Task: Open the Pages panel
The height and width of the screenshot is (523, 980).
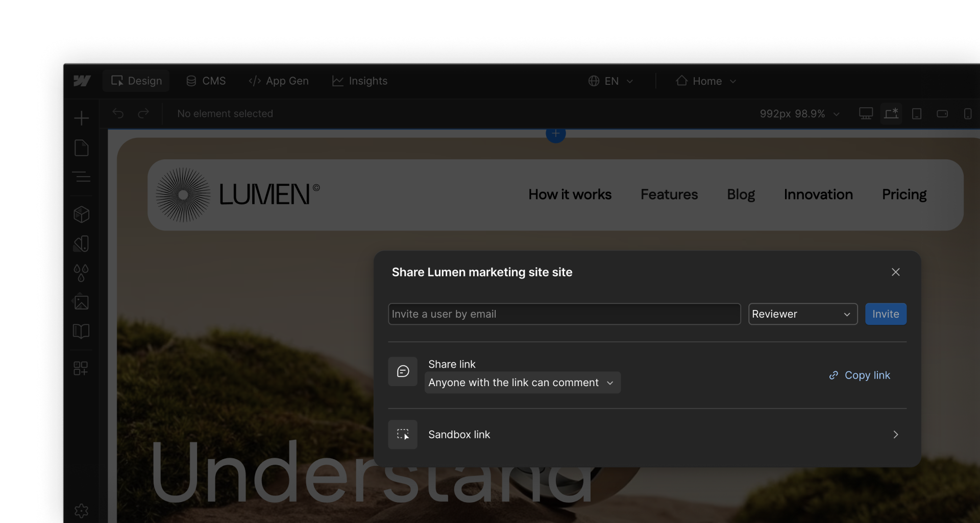Action: click(x=82, y=148)
